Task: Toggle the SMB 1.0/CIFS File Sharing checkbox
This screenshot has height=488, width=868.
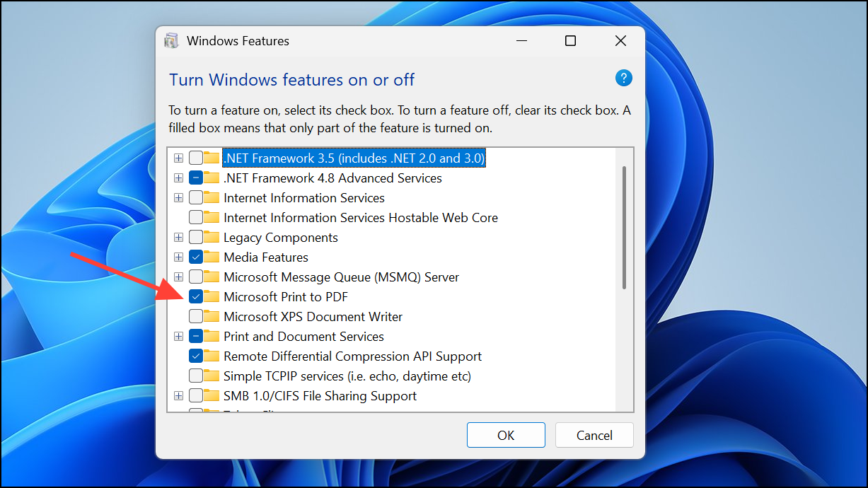Action: pyautogui.click(x=196, y=396)
